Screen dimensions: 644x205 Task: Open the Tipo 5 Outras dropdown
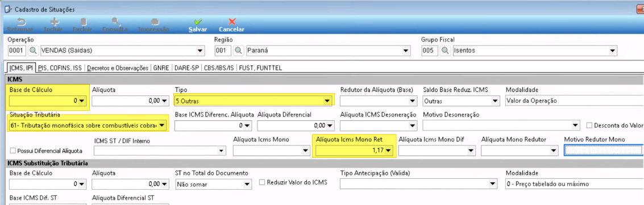[x=327, y=101]
